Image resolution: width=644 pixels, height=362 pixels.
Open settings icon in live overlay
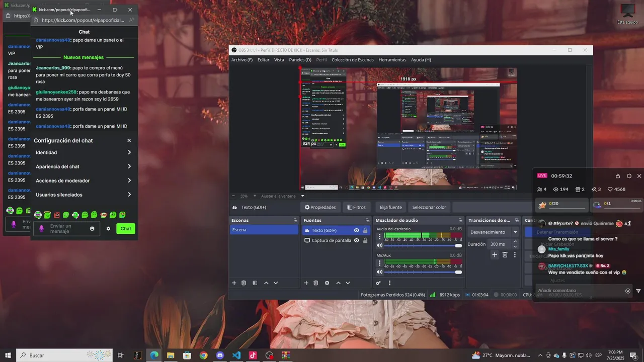(629, 176)
